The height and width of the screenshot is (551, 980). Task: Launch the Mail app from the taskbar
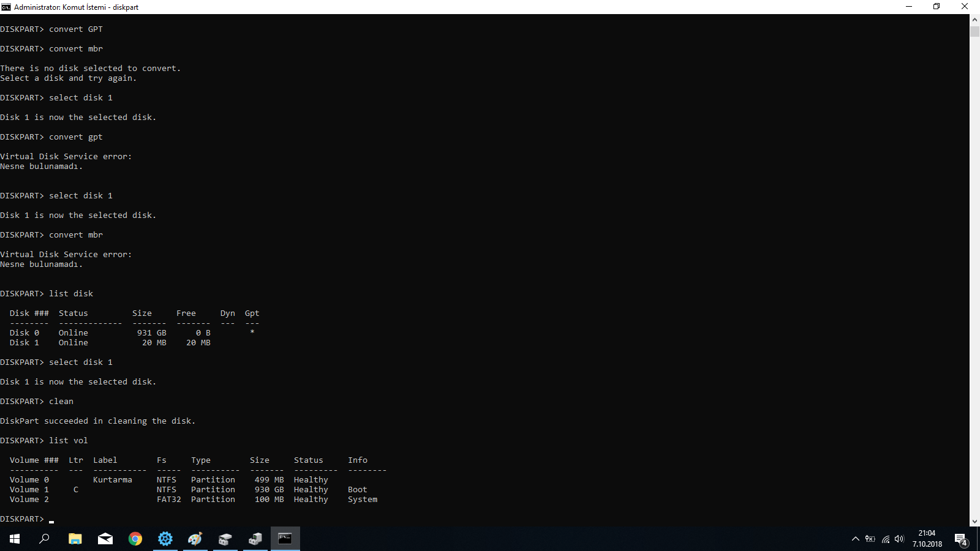(x=105, y=539)
